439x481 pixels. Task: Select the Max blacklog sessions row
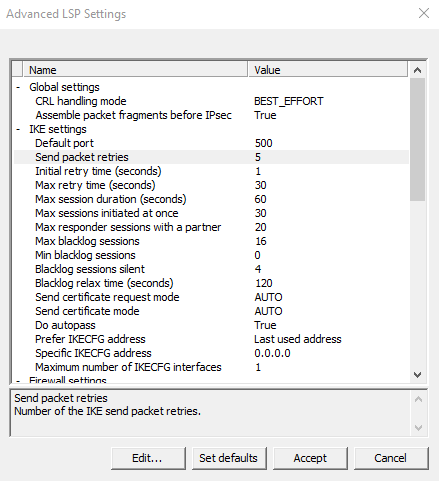click(x=211, y=241)
